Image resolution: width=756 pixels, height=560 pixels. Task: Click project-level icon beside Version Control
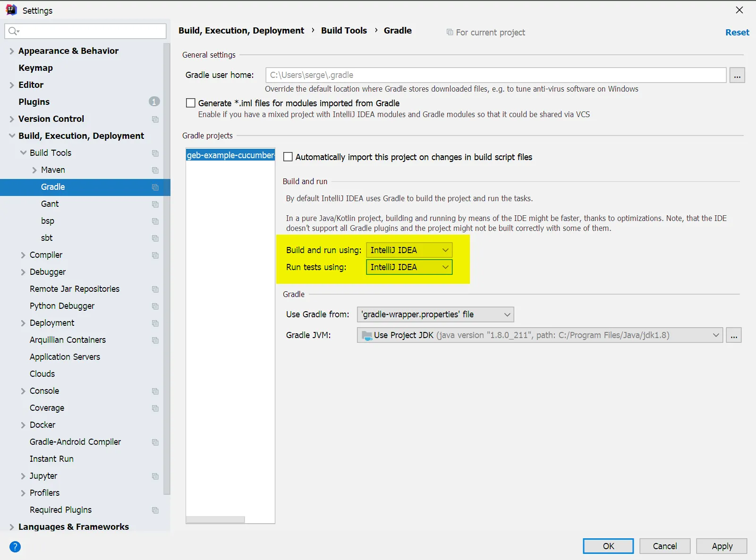click(155, 119)
